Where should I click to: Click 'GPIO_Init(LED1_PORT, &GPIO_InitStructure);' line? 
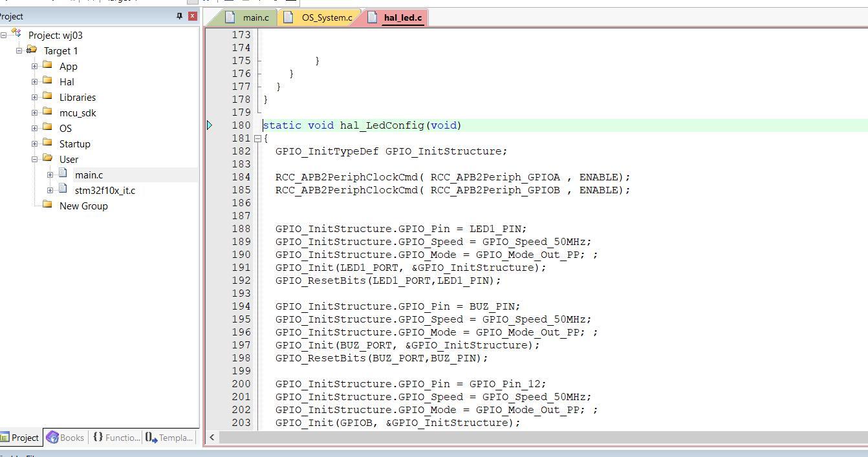(x=411, y=268)
